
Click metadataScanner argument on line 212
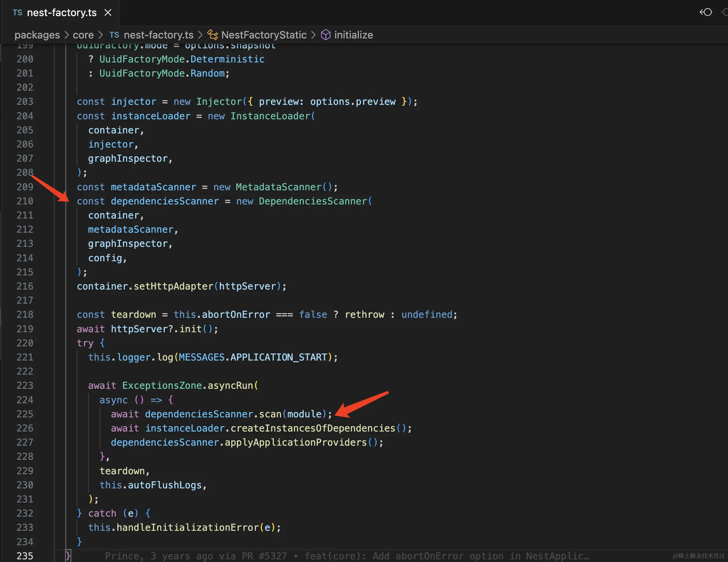click(x=131, y=229)
